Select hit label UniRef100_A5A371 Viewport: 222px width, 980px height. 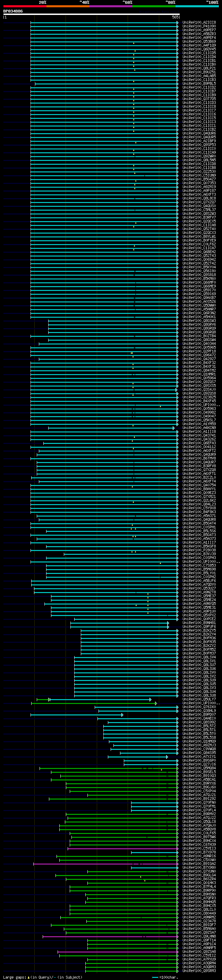[199, 516]
